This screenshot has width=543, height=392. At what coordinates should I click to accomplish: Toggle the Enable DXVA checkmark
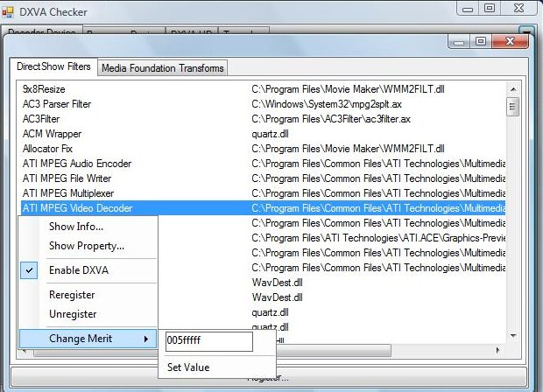pyautogui.click(x=29, y=270)
